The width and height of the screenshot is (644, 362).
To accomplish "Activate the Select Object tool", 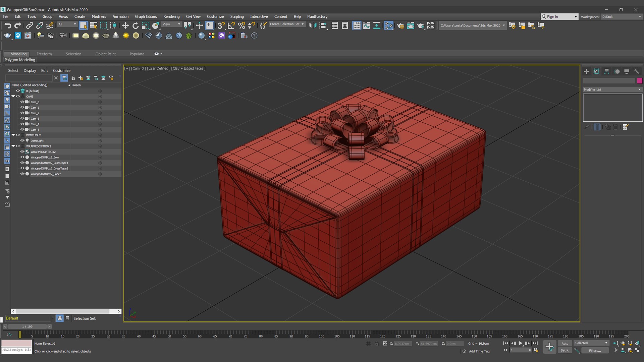I will [x=84, y=25].
